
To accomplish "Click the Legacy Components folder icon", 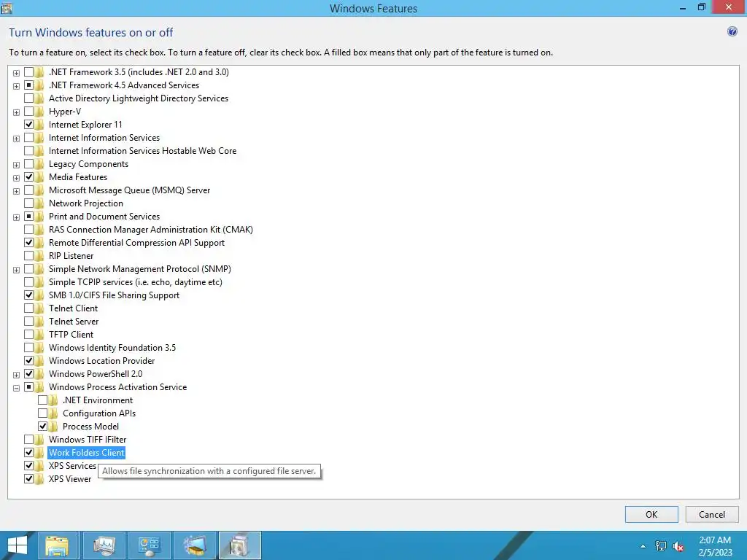I will click(39, 164).
